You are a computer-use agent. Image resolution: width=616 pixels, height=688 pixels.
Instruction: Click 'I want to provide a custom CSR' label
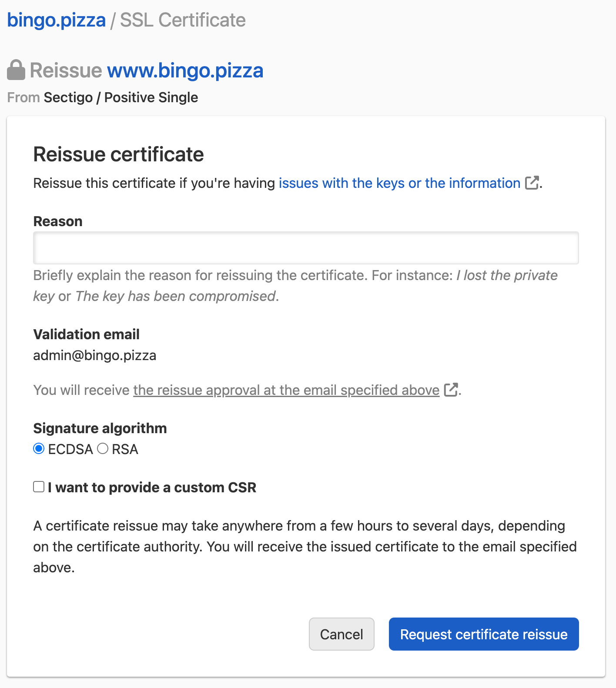coord(152,488)
